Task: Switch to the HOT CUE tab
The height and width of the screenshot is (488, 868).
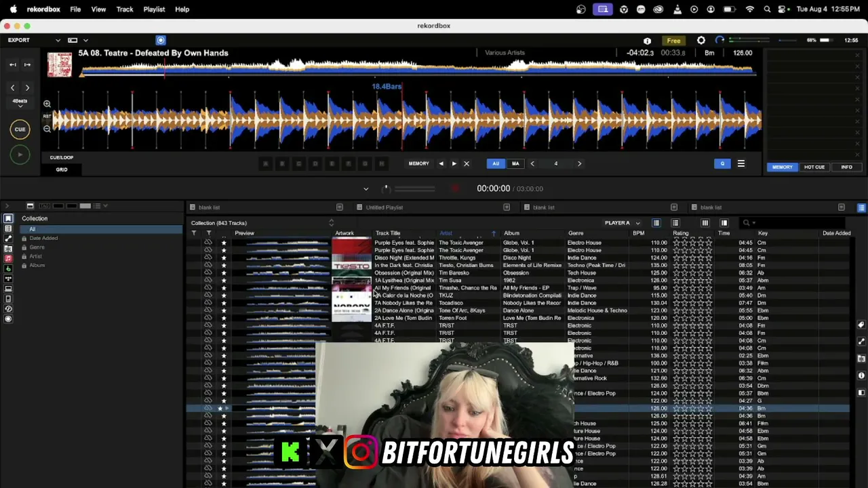Action: (x=814, y=167)
